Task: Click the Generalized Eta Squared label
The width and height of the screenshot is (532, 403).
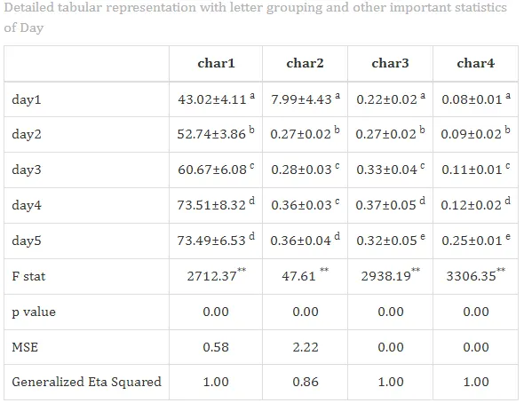Action: point(86,382)
